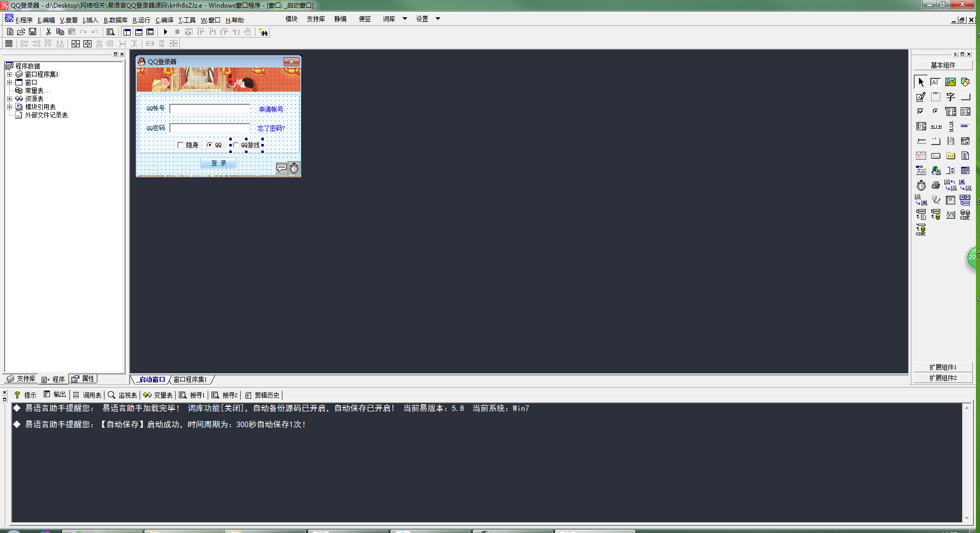
Task: Click the 登 录 button in form
Action: coord(218,163)
